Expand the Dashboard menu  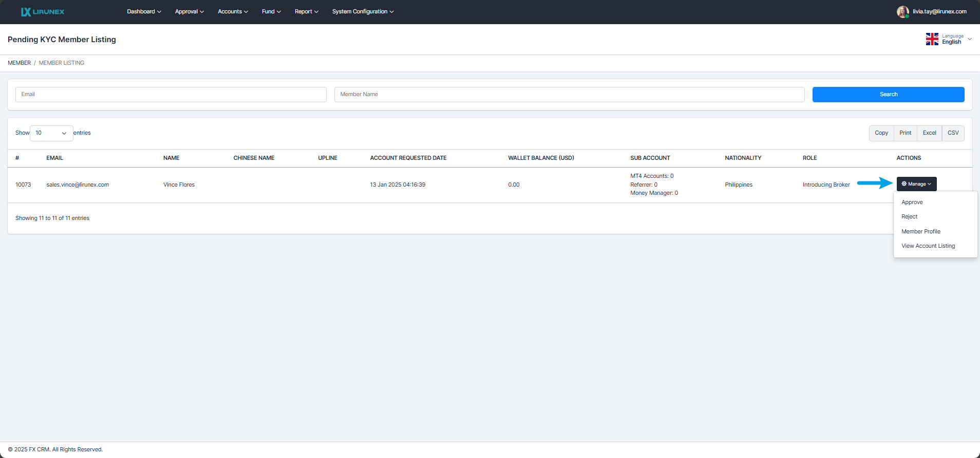(144, 12)
